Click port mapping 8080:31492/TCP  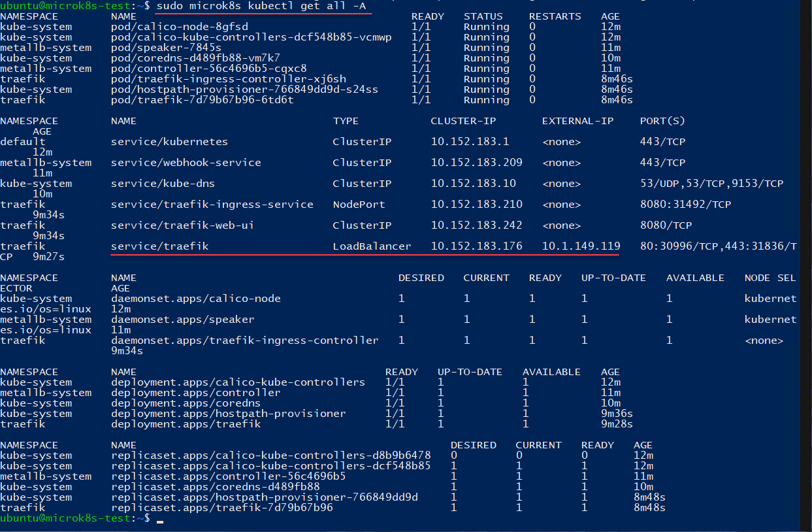pyautogui.click(x=686, y=205)
